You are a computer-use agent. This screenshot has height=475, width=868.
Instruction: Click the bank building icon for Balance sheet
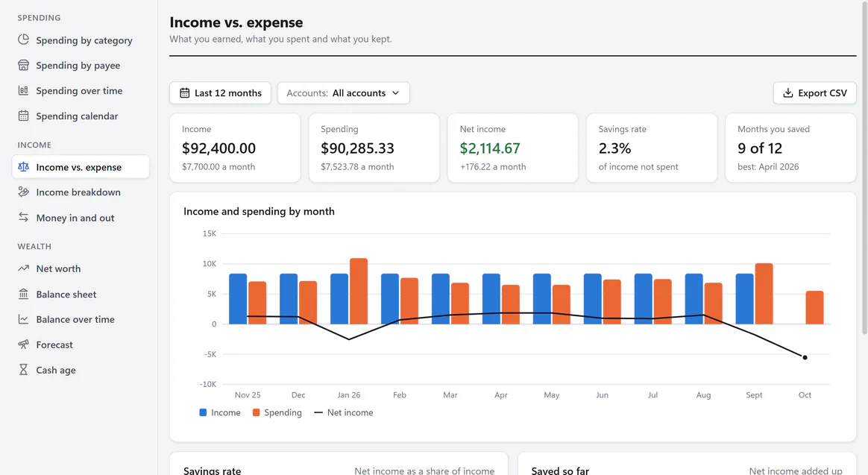tap(23, 294)
